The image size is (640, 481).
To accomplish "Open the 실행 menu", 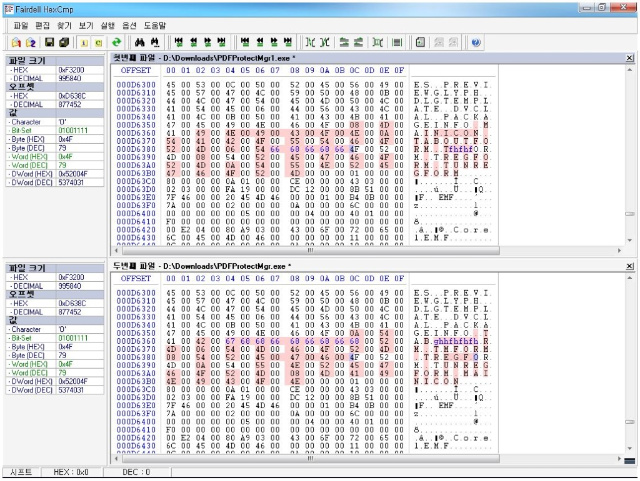I will click(x=108, y=25).
